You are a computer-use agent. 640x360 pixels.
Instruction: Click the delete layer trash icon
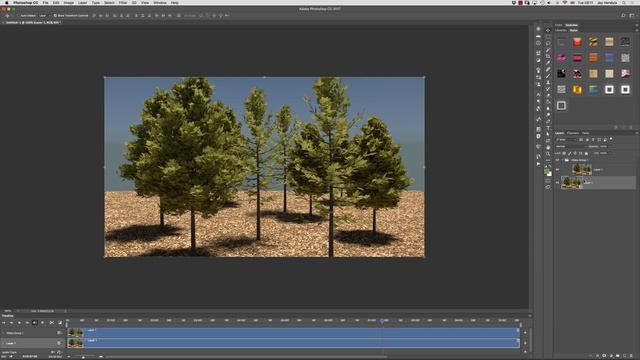[631, 356]
